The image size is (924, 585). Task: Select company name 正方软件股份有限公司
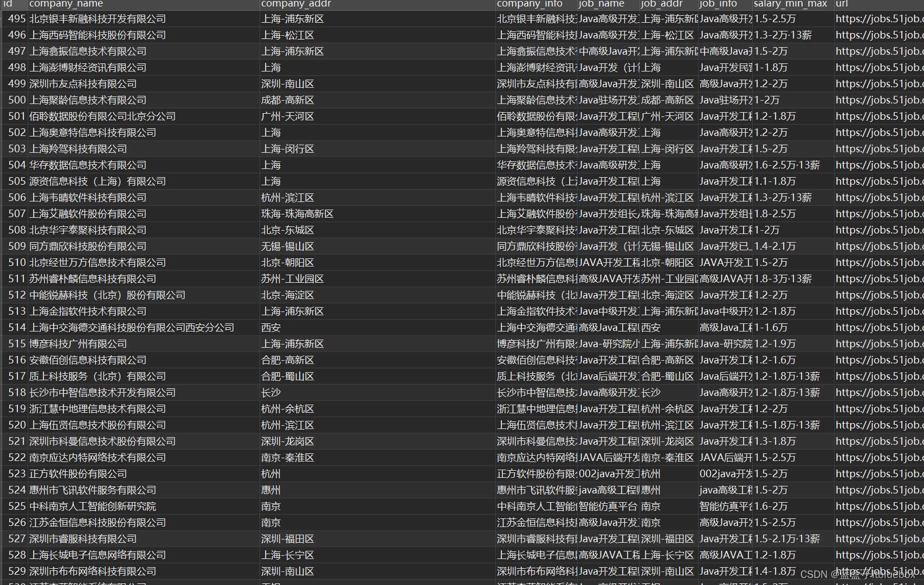pos(78,474)
